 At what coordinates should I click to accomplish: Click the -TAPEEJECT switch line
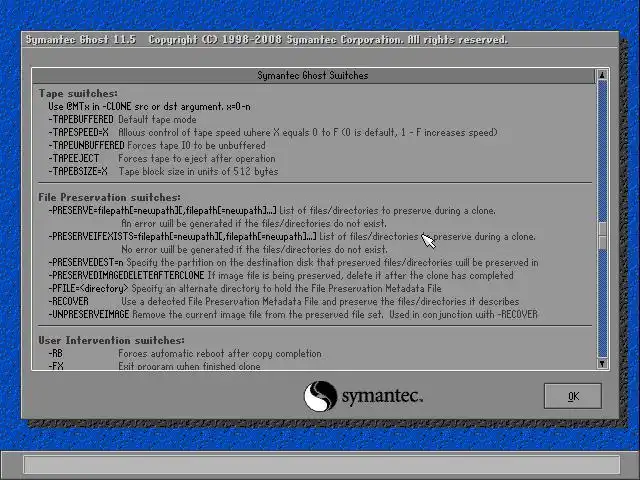162,159
